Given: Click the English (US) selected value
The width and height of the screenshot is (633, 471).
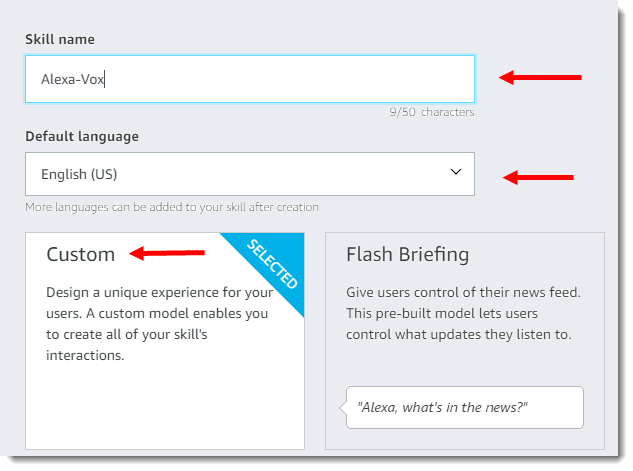Looking at the screenshot, I should 79,174.
